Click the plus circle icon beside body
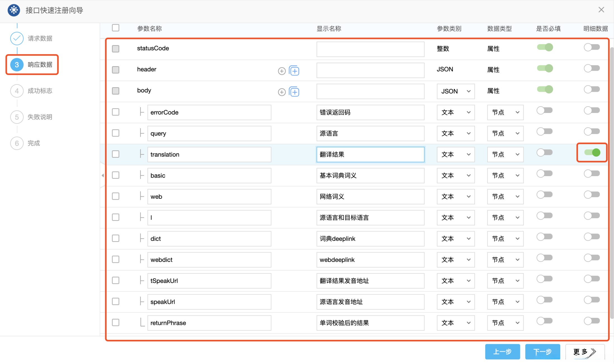 coord(282,92)
